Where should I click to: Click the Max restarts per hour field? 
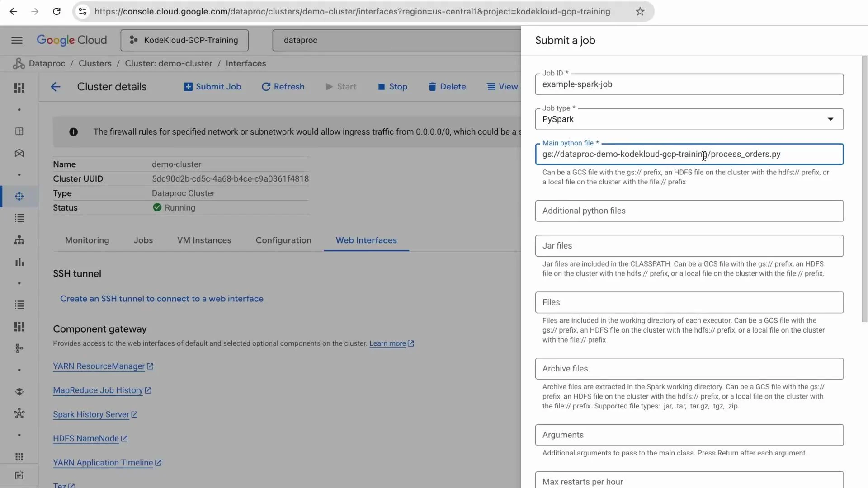(689, 480)
